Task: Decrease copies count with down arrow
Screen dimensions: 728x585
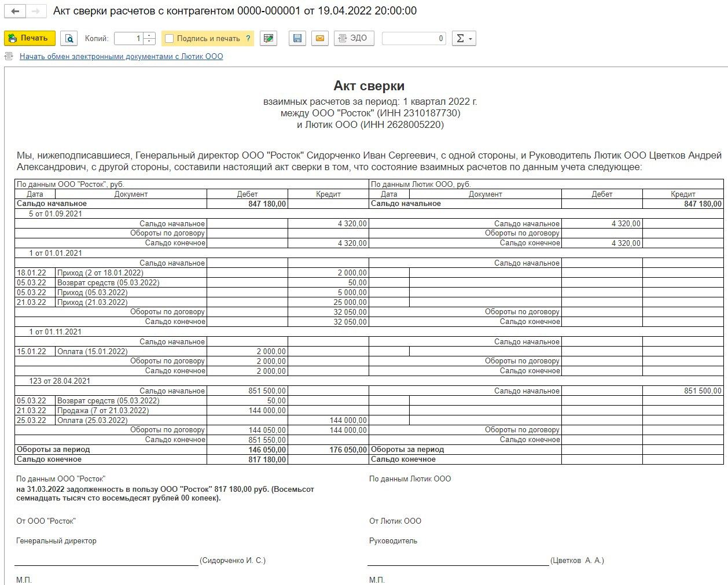Action: pos(149,42)
